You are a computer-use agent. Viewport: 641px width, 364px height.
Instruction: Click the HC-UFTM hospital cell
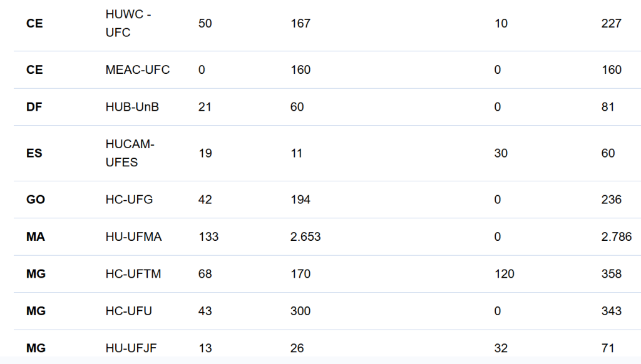pyautogui.click(x=133, y=274)
